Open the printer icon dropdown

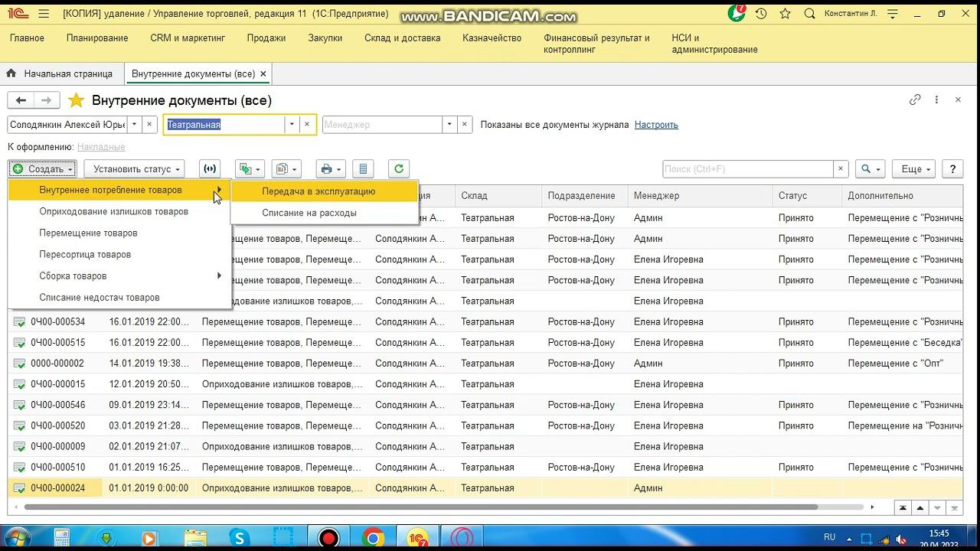click(331, 169)
